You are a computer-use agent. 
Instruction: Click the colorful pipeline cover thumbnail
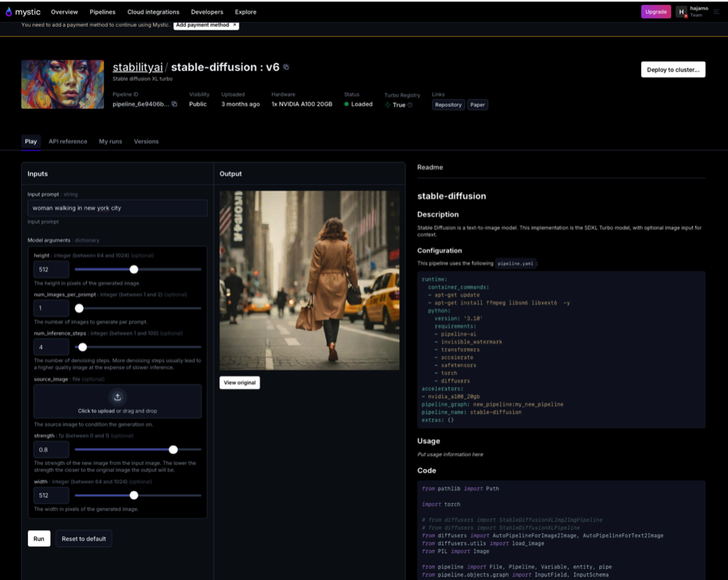tap(62, 84)
